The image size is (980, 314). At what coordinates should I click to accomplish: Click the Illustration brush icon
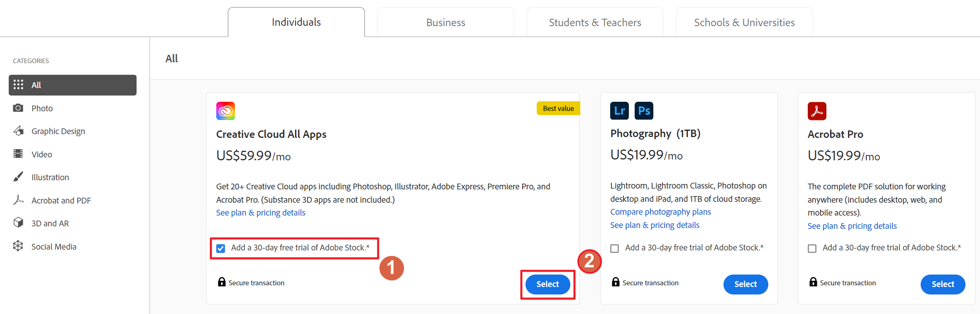pyautogui.click(x=18, y=177)
